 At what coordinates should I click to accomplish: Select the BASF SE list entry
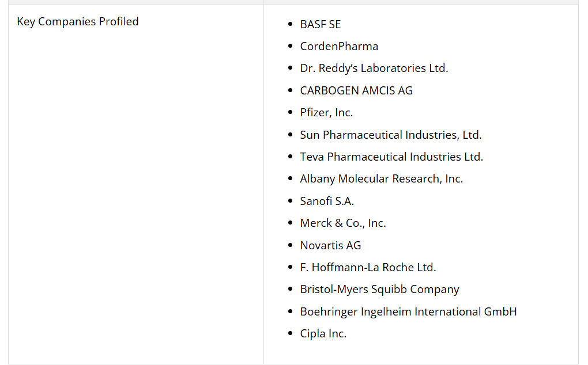[320, 24]
